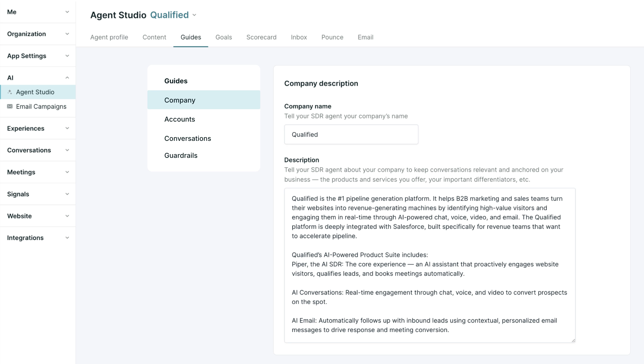Expand the Me sidebar section
This screenshot has width=644, height=364.
pos(38,12)
